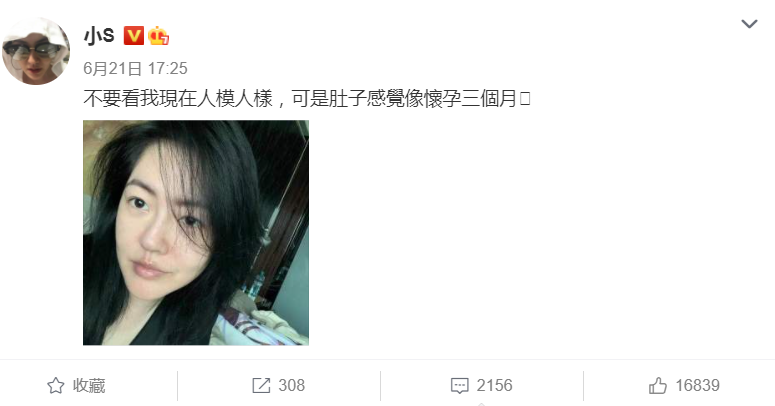Open comments via the speech bubble icon
Screen dimensions: 775x406
point(460,386)
